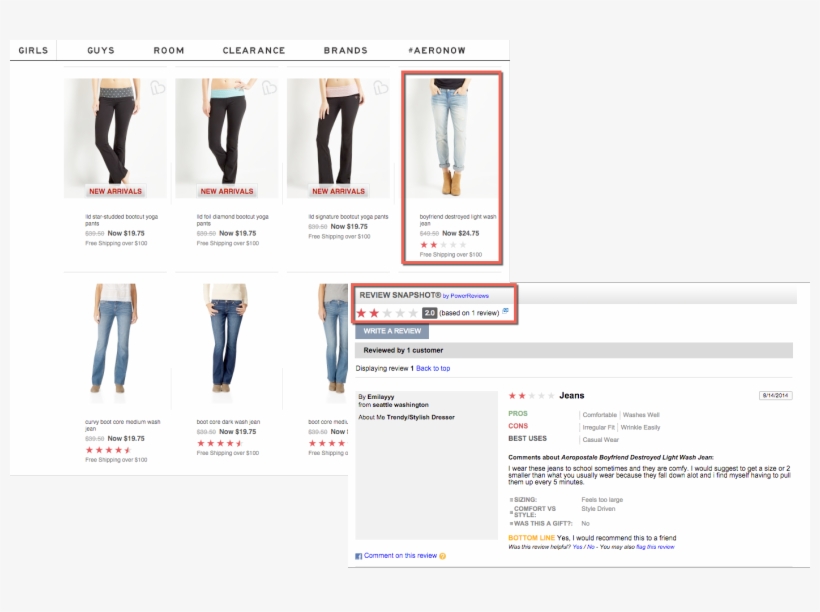Image resolution: width=820 pixels, height=612 pixels.
Task: Open the BRANDS navigation tab
Action: coord(345,50)
